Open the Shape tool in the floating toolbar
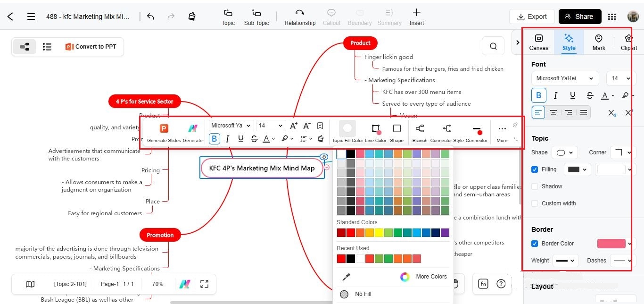The image size is (644, 304). [397, 132]
